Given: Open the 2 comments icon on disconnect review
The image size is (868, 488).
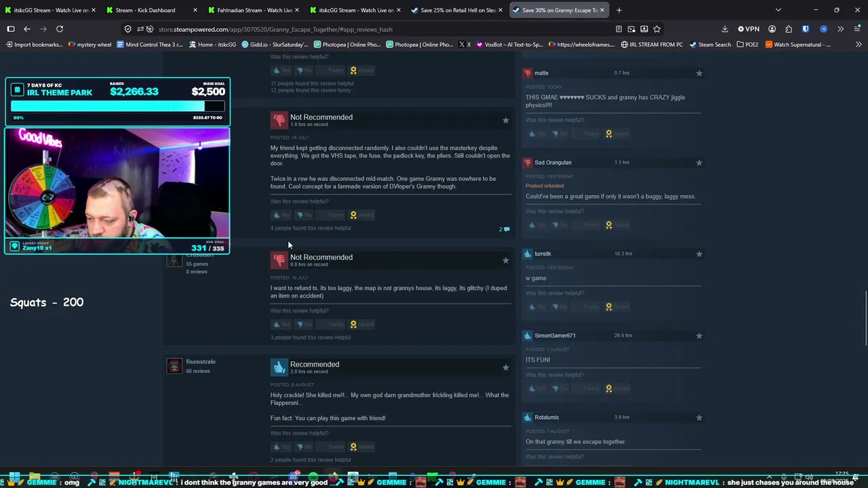Looking at the screenshot, I should 505,229.
